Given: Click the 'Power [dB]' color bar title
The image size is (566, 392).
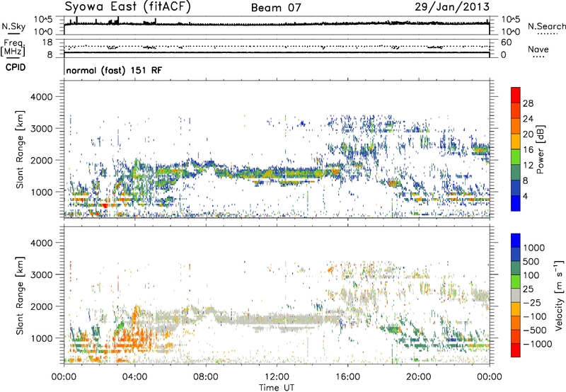Looking at the screenshot, I should [x=541, y=149].
